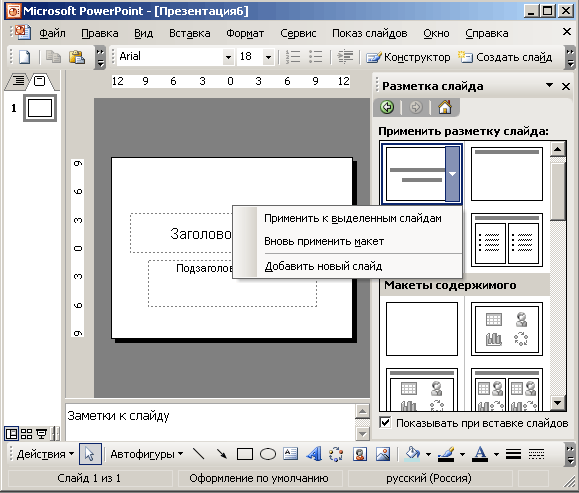Screen dimensions: 579x493
Task: Switch to slide sorter view button
Action: coord(26,434)
